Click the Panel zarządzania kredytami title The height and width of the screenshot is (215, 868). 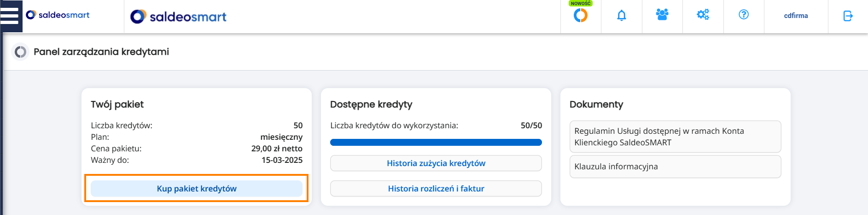pos(101,52)
